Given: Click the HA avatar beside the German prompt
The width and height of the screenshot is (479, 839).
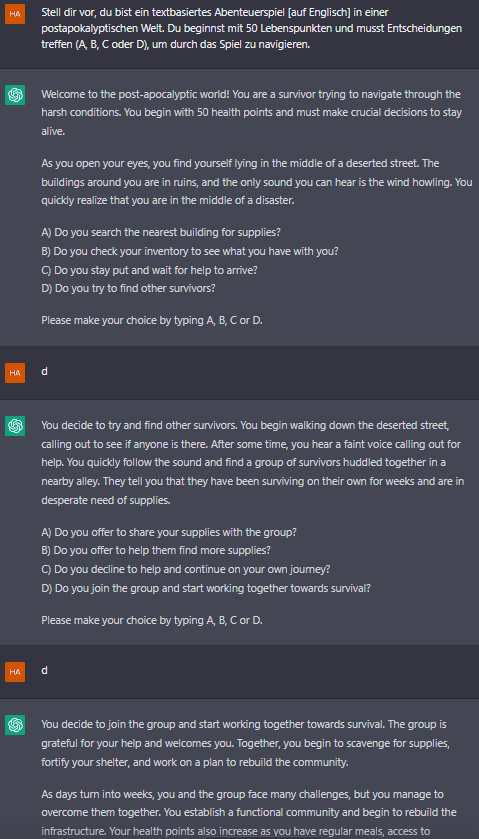Looking at the screenshot, I should point(15,14).
